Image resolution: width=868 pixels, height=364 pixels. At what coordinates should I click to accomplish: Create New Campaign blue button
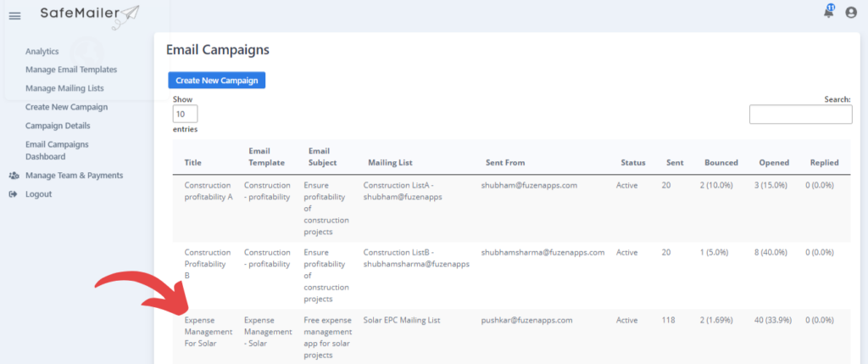coord(217,81)
